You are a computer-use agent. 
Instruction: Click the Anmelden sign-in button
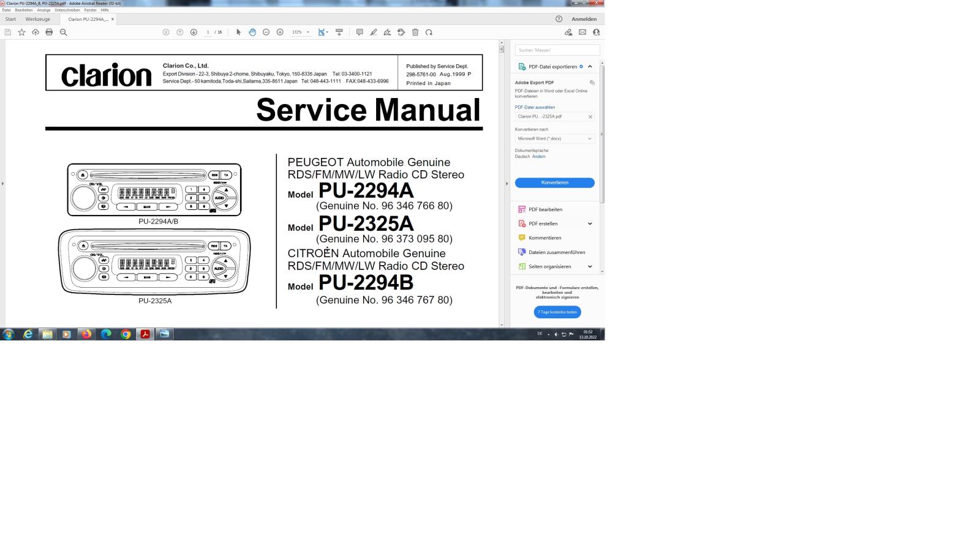(584, 19)
